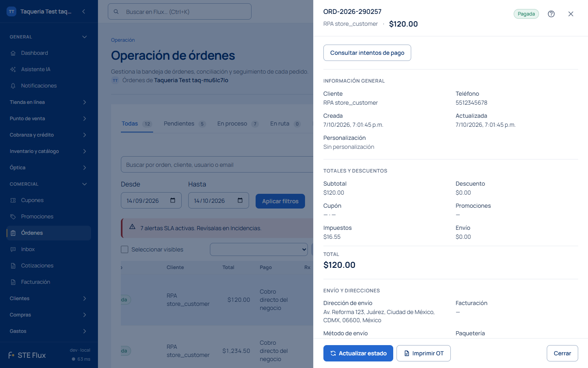This screenshot has height=368, width=588.
Task: Click the Aplicar filtros button
Action: (x=280, y=201)
